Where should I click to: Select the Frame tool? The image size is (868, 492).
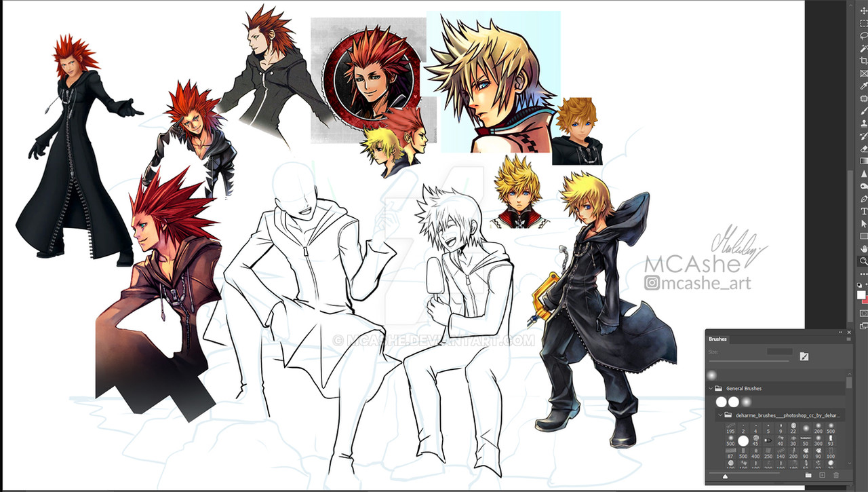tap(863, 73)
